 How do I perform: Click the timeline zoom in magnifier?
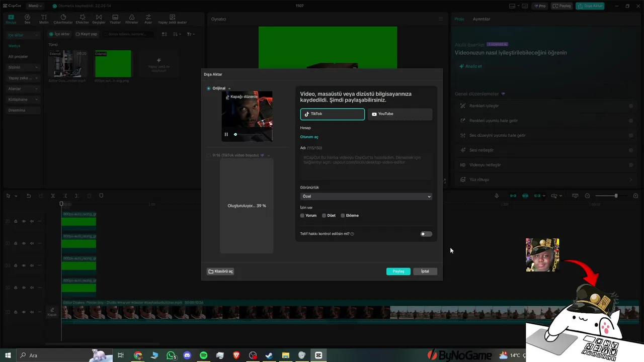click(635, 196)
